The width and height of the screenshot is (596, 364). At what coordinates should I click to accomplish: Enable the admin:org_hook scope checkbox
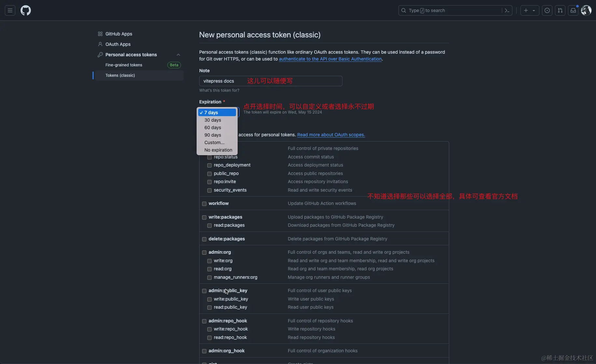[204, 351]
